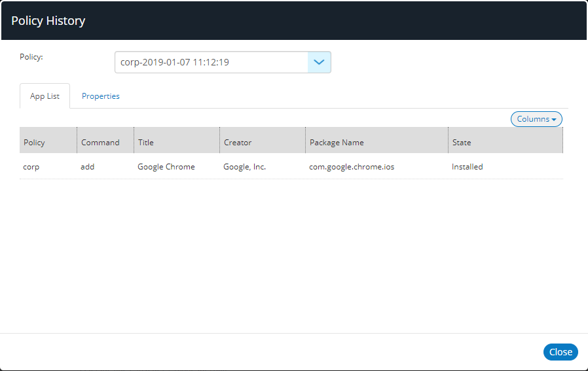The height and width of the screenshot is (371, 588).
Task: Close the Policy History dialog
Action: pyautogui.click(x=560, y=352)
